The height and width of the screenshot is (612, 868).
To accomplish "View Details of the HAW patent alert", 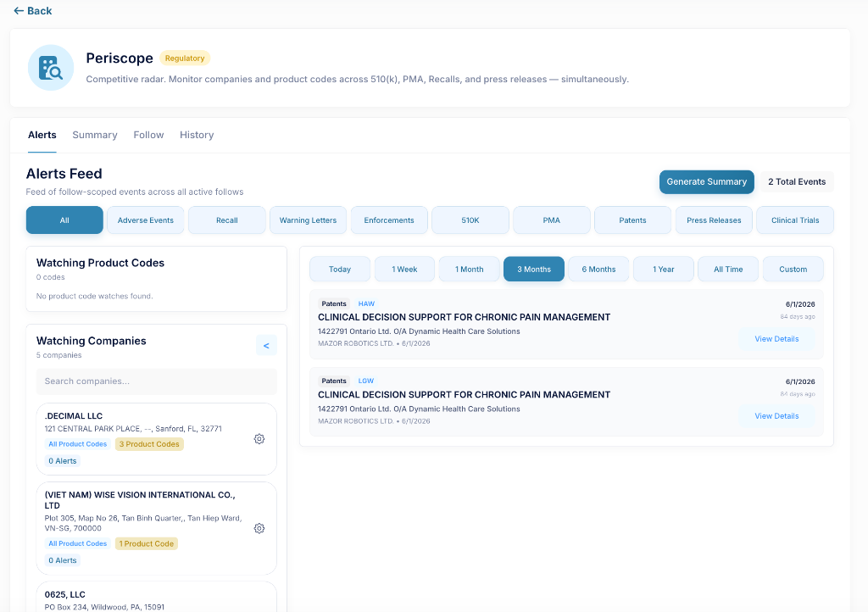I will coord(776,339).
